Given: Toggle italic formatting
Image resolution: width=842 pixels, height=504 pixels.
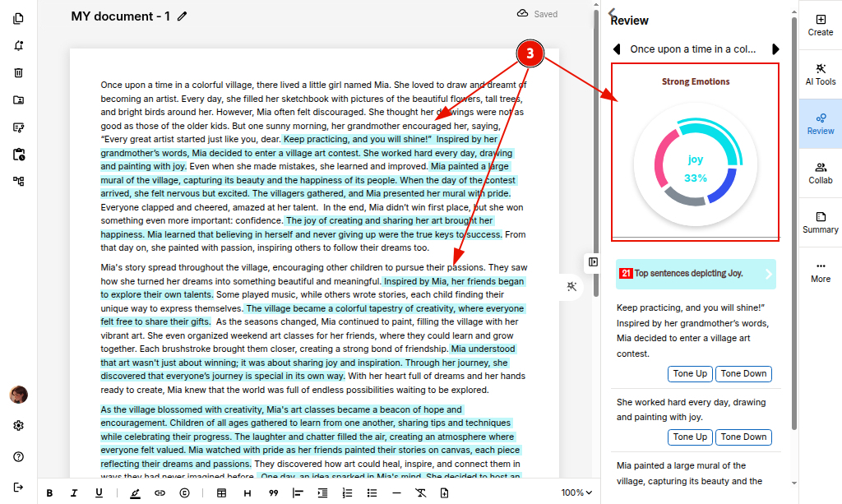Looking at the screenshot, I should point(74,493).
